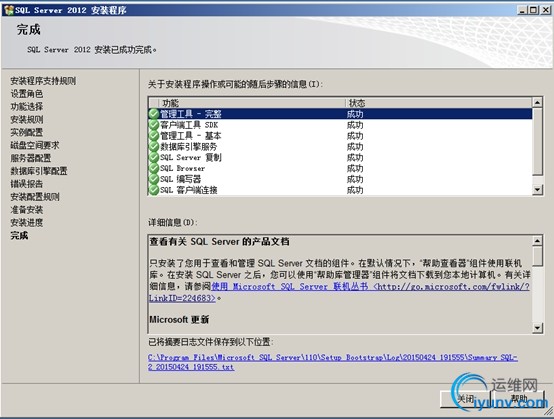Click the success icon beside SQL Server 复制
This screenshot has width=554, height=419.
(x=154, y=157)
